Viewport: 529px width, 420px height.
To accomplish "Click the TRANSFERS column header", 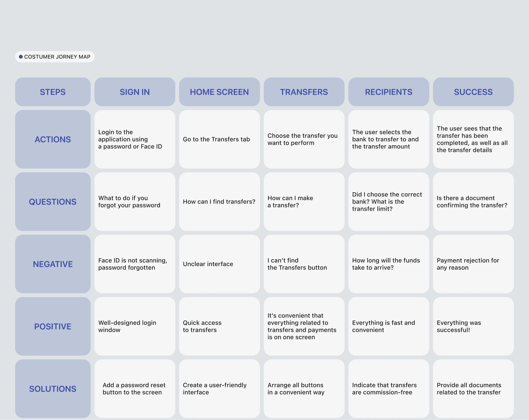I will click(x=304, y=92).
